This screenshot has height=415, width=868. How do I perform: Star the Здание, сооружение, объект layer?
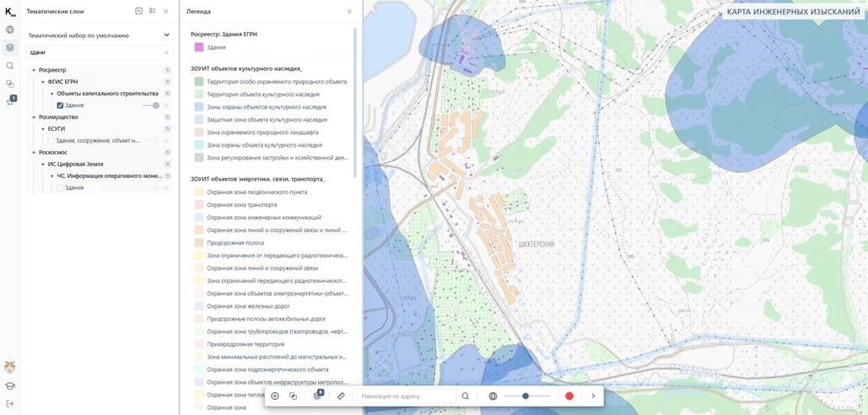[x=166, y=141]
